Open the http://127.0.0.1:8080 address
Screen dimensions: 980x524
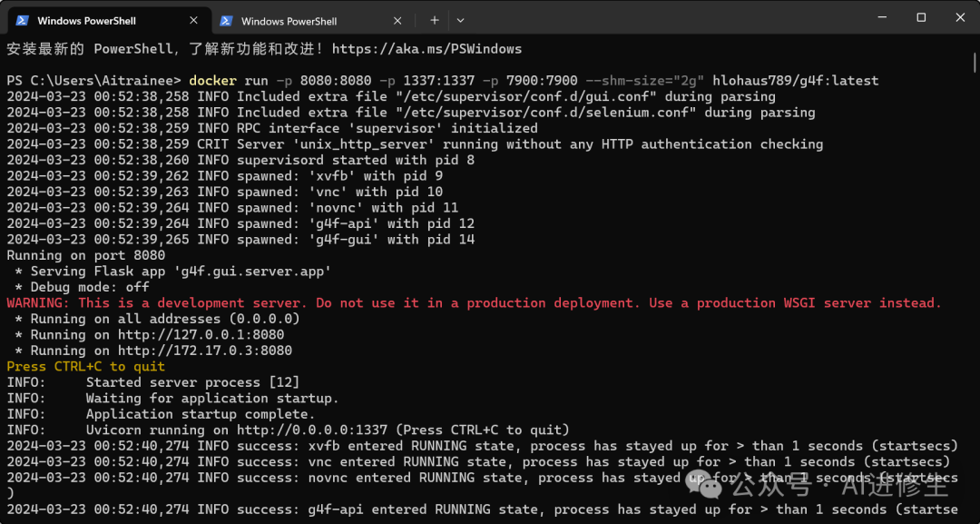[189, 334]
